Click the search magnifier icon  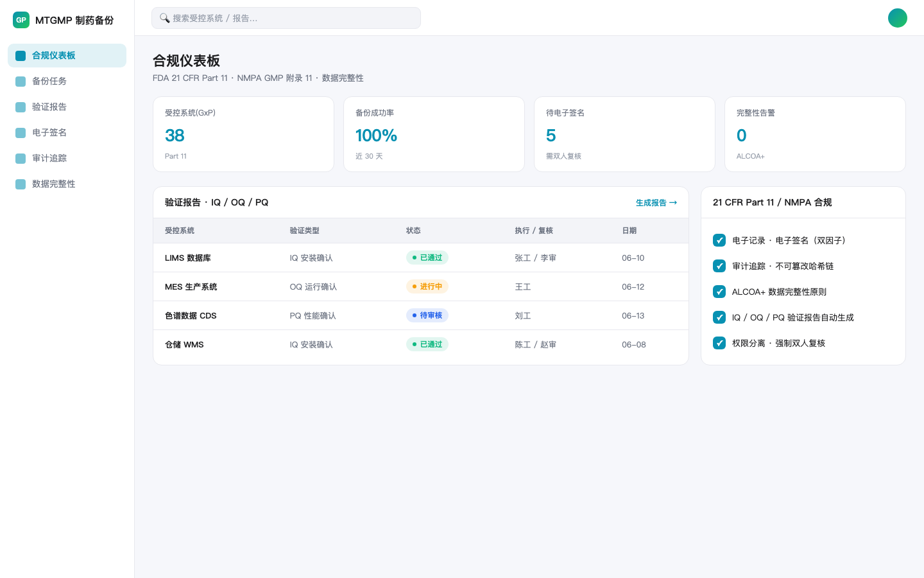pyautogui.click(x=165, y=18)
